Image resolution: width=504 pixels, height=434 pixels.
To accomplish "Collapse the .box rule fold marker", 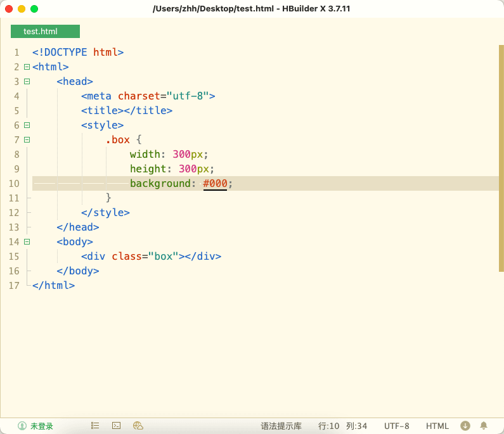I will [27, 139].
